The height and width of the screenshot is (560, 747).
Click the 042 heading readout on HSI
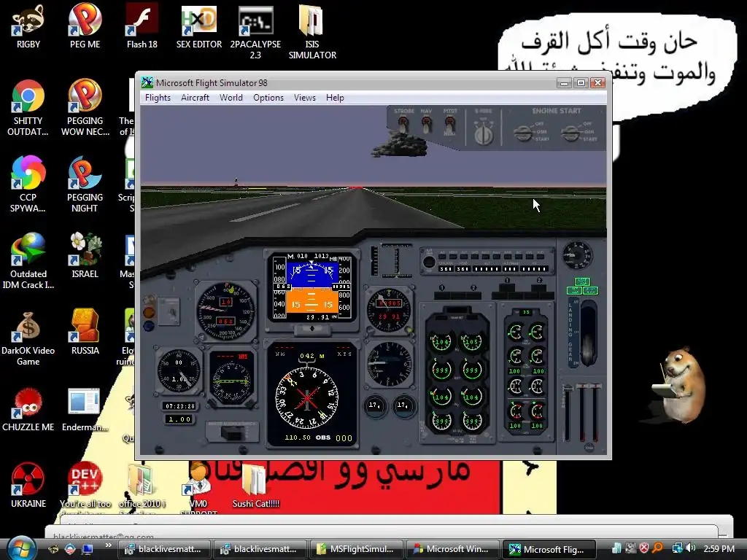pos(307,356)
